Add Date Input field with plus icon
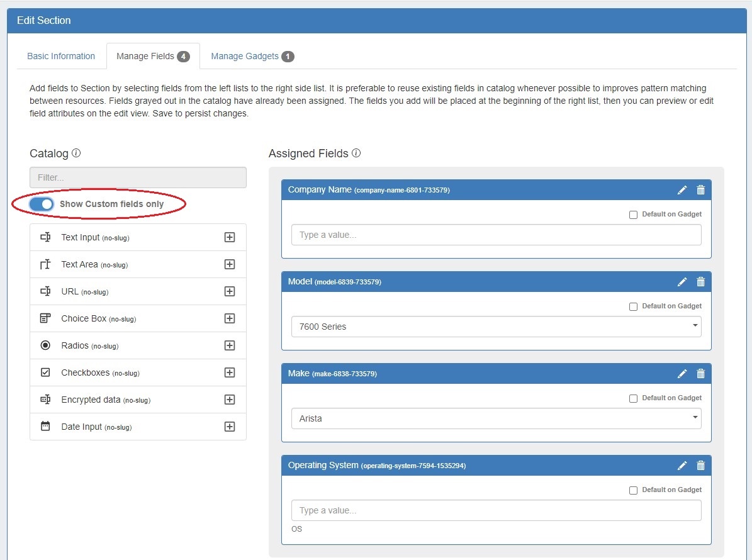Screen dimensions: 752x560 230,427
